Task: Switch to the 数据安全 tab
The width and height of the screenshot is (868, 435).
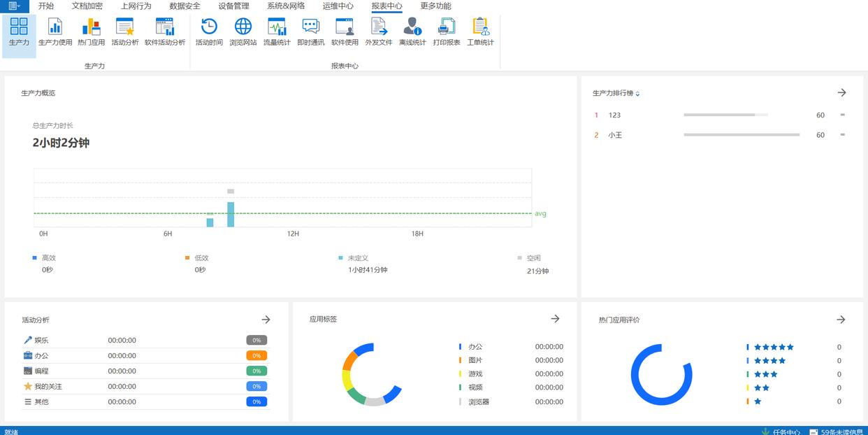Action: pyautogui.click(x=185, y=6)
